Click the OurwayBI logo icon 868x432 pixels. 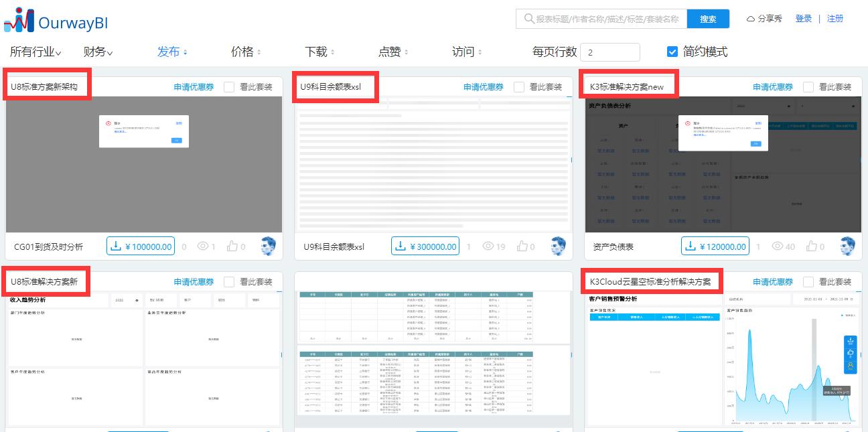click(20, 19)
